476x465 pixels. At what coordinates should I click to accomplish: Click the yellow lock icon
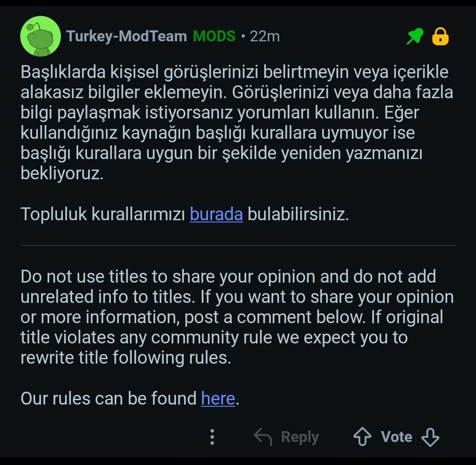click(x=440, y=37)
